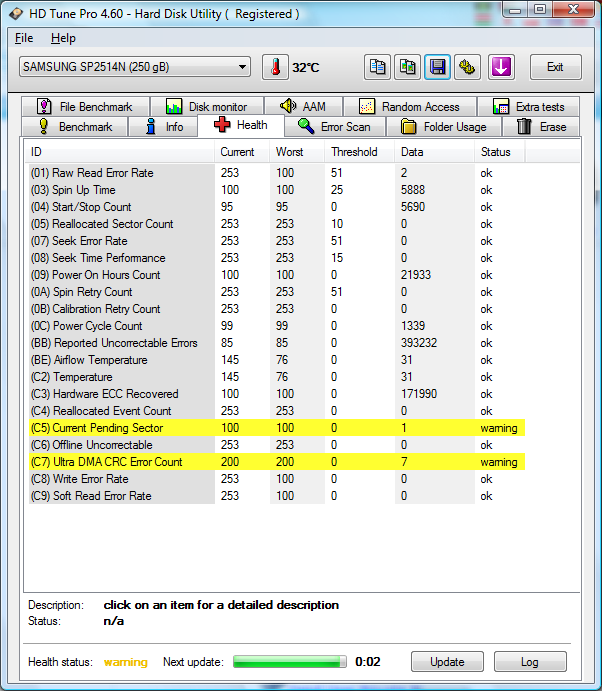Select (C6) Offline Uncorrectable row

(277, 445)
